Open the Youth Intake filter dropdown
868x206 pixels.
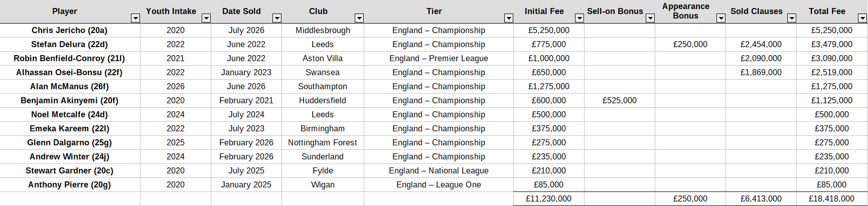pos(206,18)
